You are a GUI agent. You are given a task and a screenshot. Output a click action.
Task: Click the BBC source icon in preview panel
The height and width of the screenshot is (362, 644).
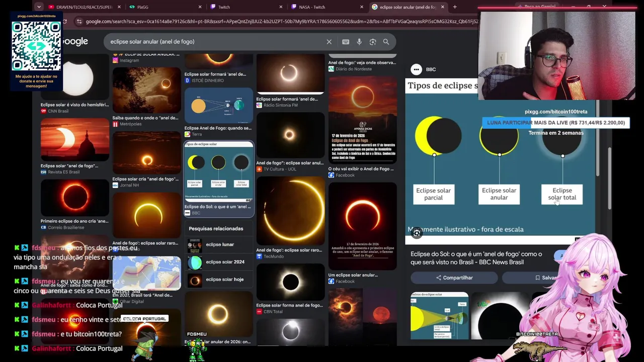click(416, 69)
